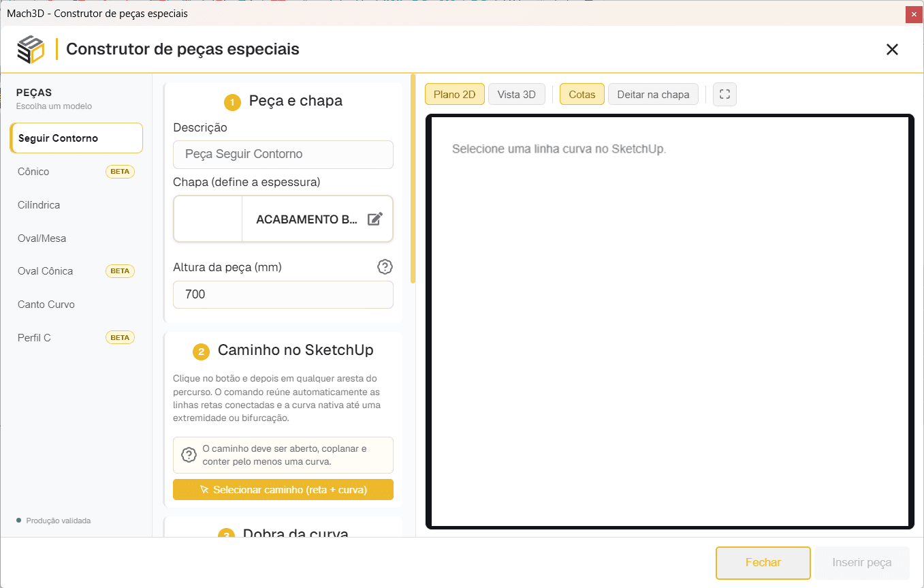The width and height of the screenshot is (924, 588).
Task: Click Selecionar caminho (reta + curva) button
Action: (283, 490)
